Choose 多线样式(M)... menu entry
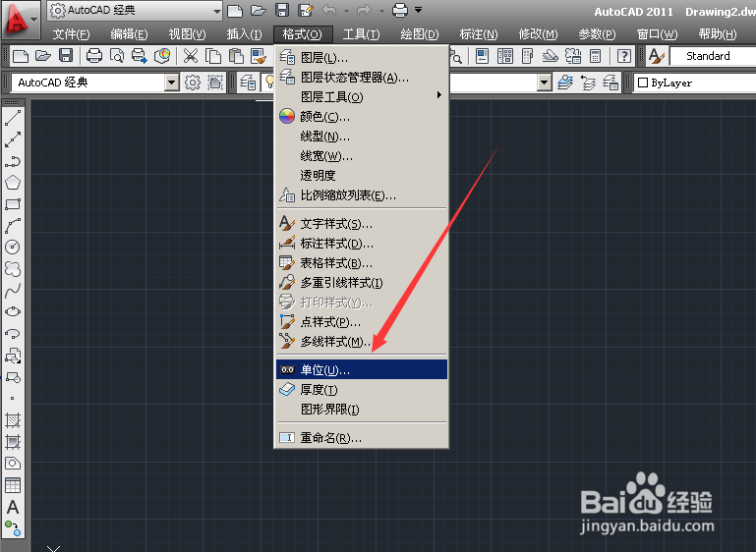 click(x=361, y=342)
